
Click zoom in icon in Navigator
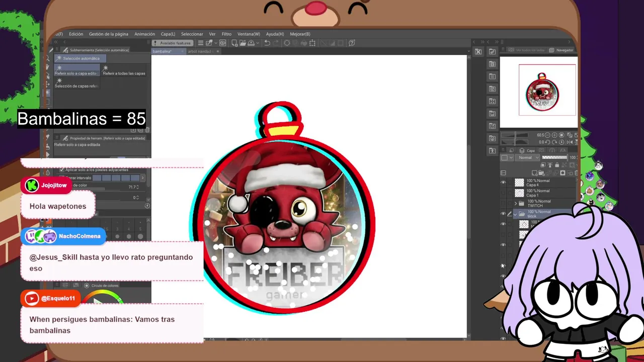coord(554,135)
